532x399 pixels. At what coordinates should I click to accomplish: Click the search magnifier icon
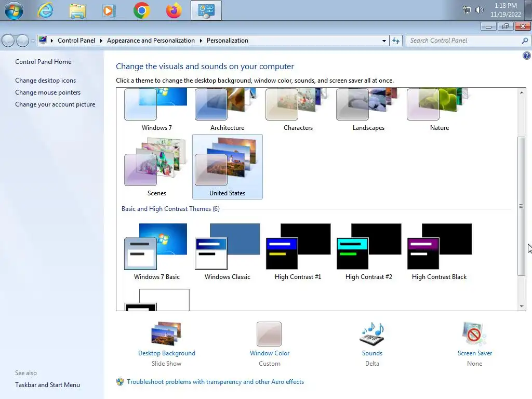click(x=525, y=41)
